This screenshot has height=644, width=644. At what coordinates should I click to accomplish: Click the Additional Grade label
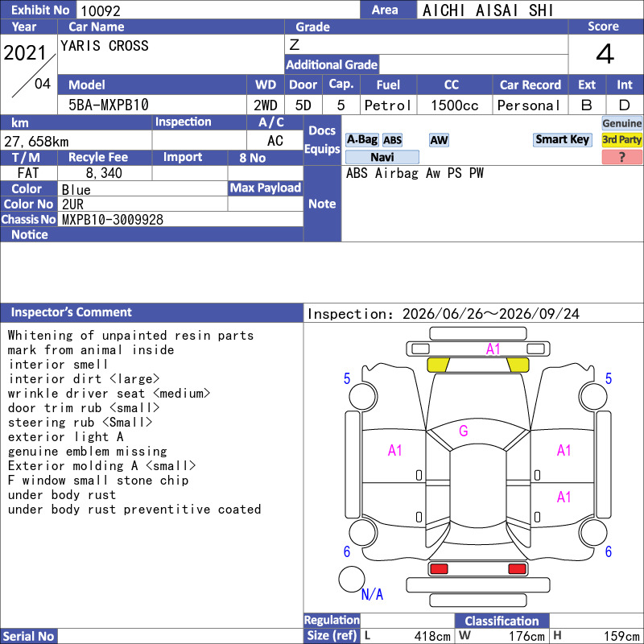(332, 64)
